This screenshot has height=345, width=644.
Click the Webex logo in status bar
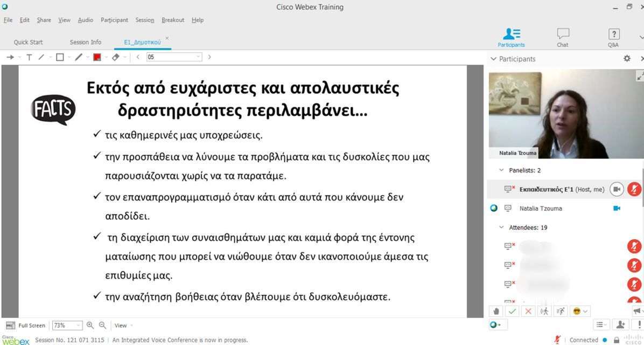[15, 340]
